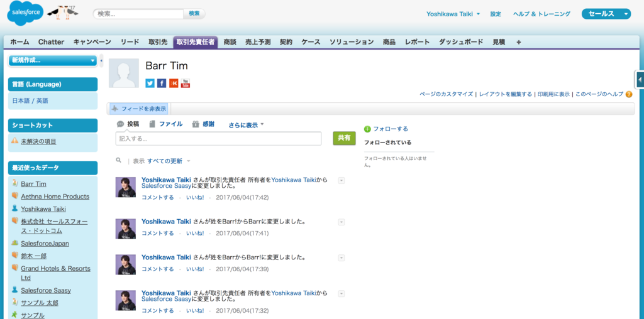Open 未解決の項目 shortcut link
644x319 pixels.
tap(38, 141)
